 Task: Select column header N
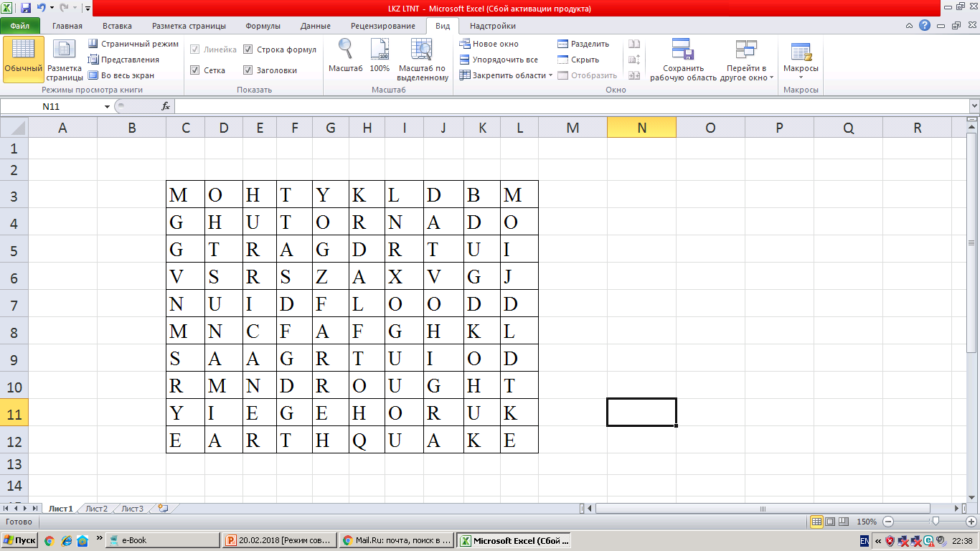click(641, 128)
